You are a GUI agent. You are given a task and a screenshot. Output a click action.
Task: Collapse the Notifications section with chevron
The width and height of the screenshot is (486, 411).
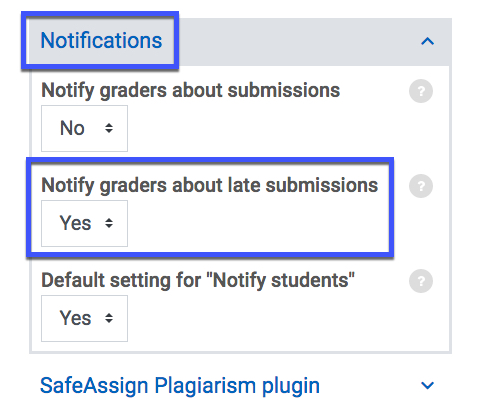427,41
